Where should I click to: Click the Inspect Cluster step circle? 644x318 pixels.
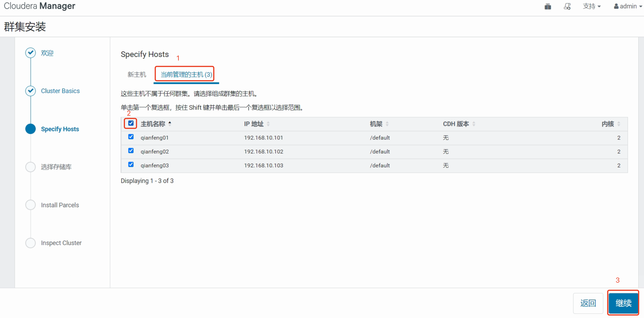(x=30, y=243)
